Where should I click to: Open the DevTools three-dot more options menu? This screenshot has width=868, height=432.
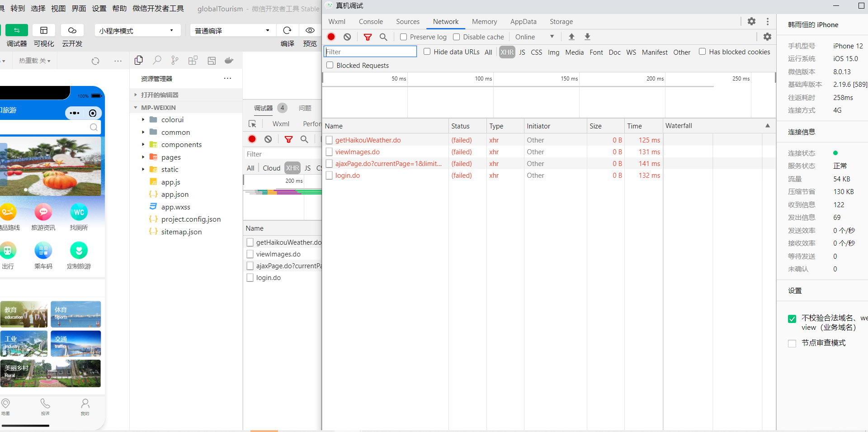click(768, 21)
